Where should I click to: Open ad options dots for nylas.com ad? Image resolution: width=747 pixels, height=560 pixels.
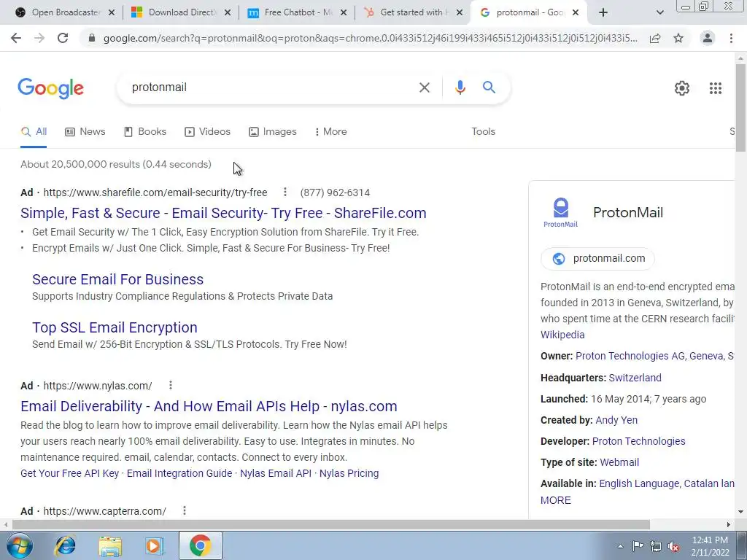171,385
